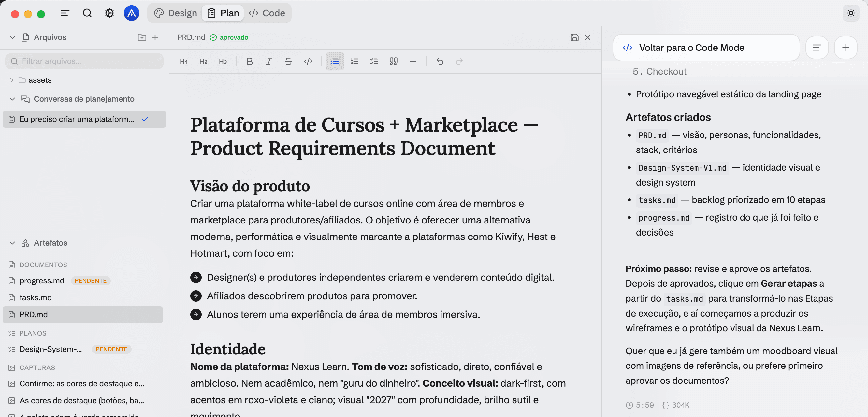Redo last edit
Screen dimensions: 868x417
tap(459, 61)
